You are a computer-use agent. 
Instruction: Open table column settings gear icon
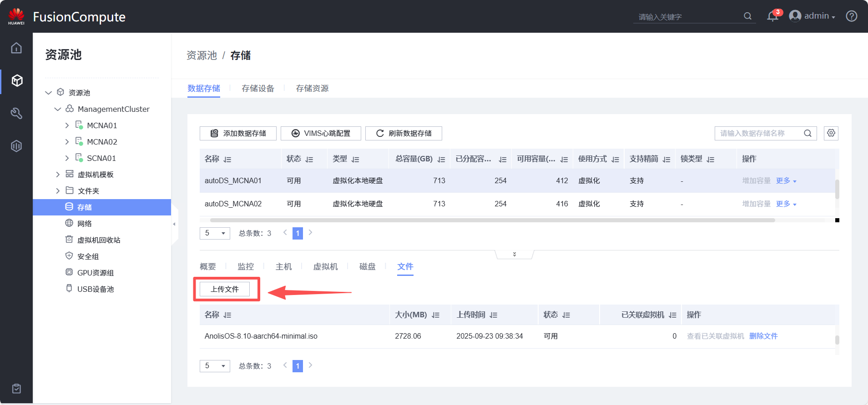click(831, 133)
